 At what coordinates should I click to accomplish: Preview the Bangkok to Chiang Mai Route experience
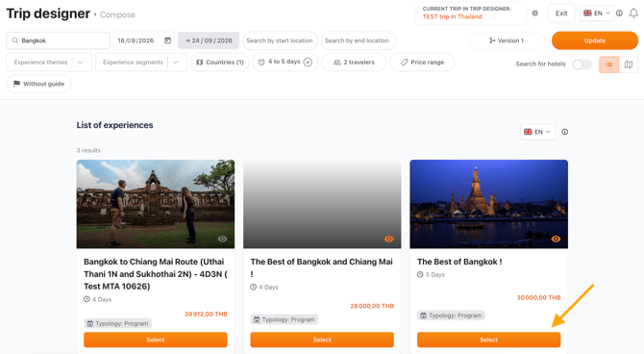click(222, 239)
